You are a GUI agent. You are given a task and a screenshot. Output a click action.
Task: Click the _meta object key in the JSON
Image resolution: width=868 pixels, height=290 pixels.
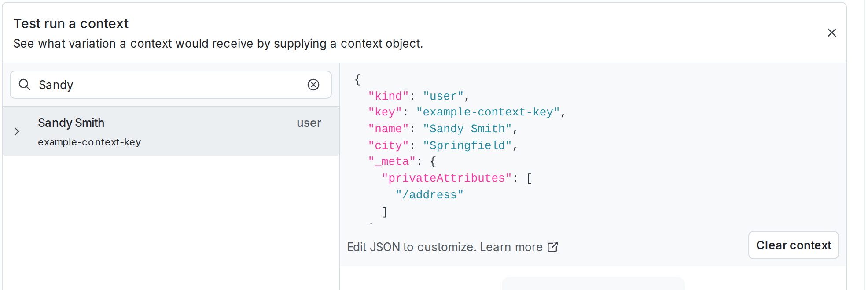click(x=390, y=161)
